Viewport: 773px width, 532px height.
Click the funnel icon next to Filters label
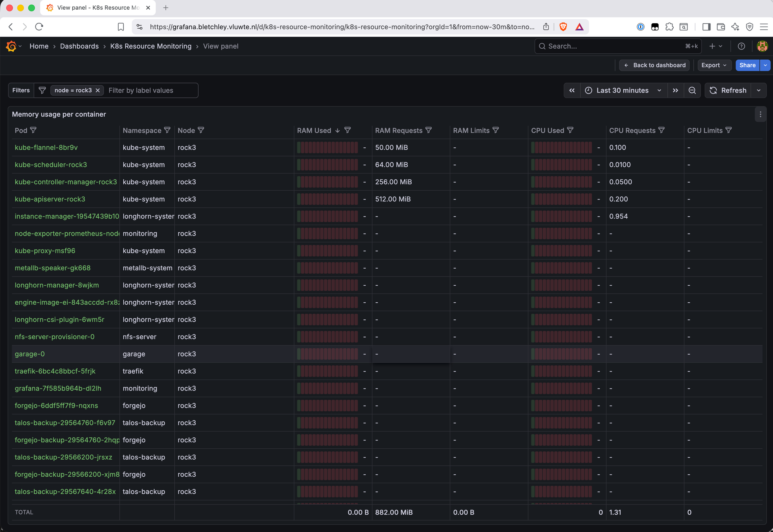tap(42, 90)
